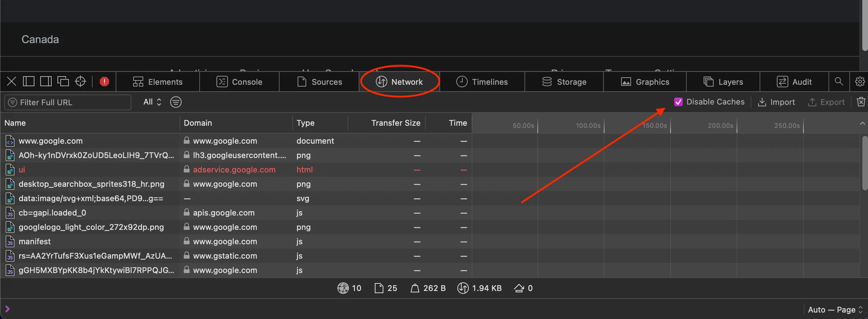Screen dimensions: 868x319
Task: Click the JS file icon beside manifest
Action: pyautogui.click(x=10, y=241)
